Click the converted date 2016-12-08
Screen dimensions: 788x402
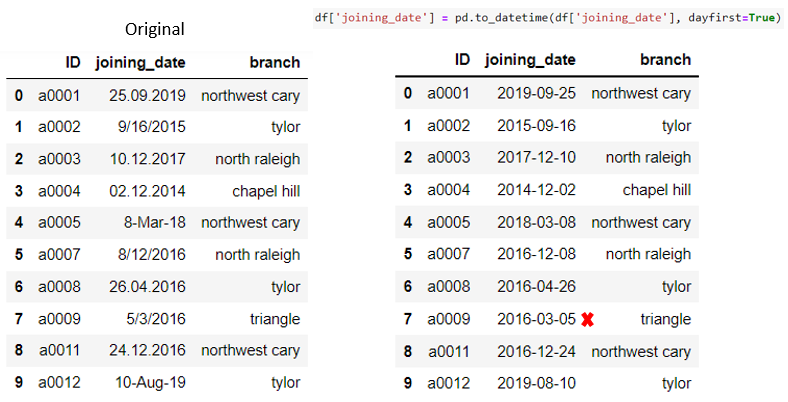536,254
